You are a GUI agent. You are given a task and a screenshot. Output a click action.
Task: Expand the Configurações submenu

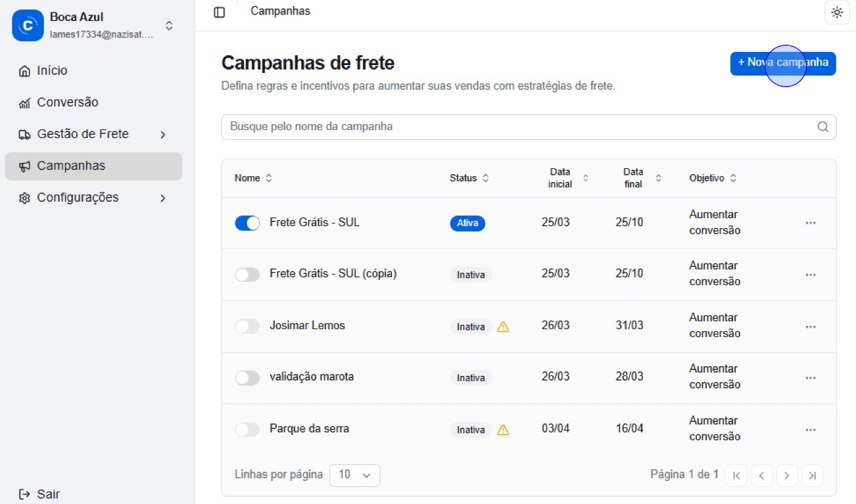point(163,198)
